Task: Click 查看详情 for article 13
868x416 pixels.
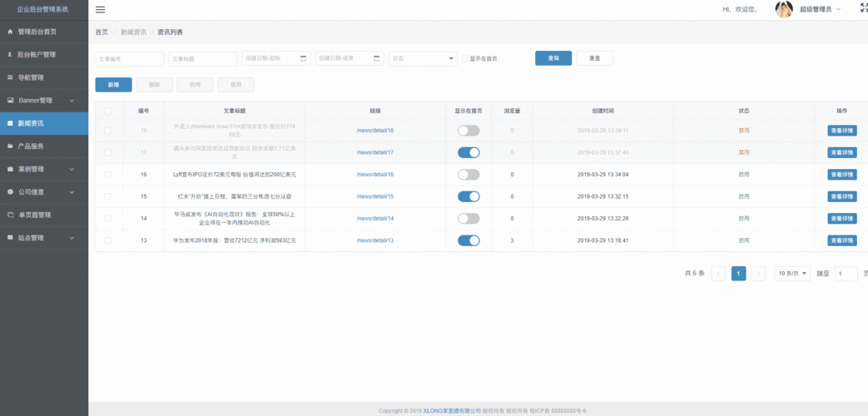Action: pos(842,240)
